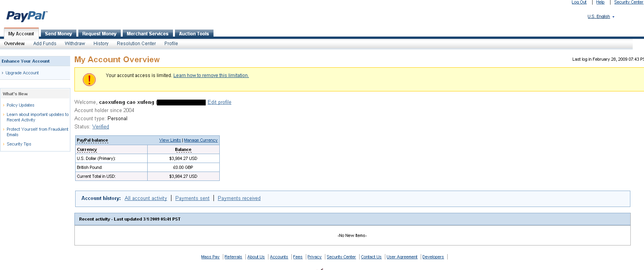Click the Upgrade Account link
The height and width of the screenshot is (270, 644).
pos(22,73)
